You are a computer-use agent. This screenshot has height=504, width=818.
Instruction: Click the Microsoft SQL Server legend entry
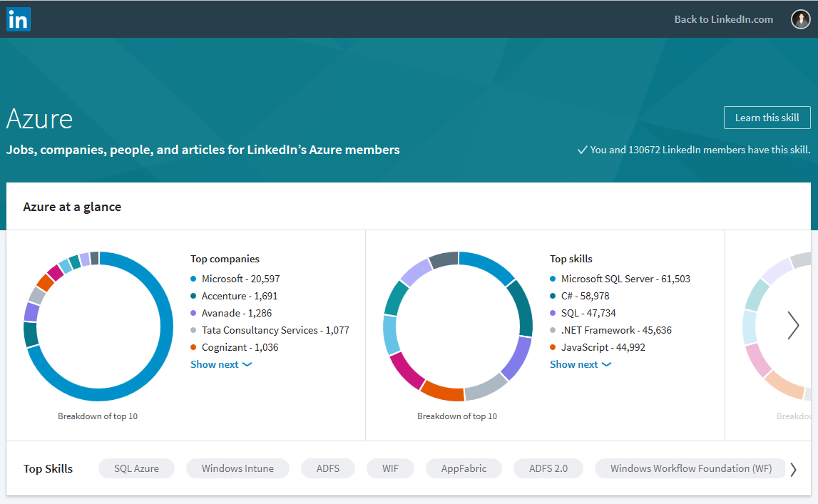(x=625, y=279)
